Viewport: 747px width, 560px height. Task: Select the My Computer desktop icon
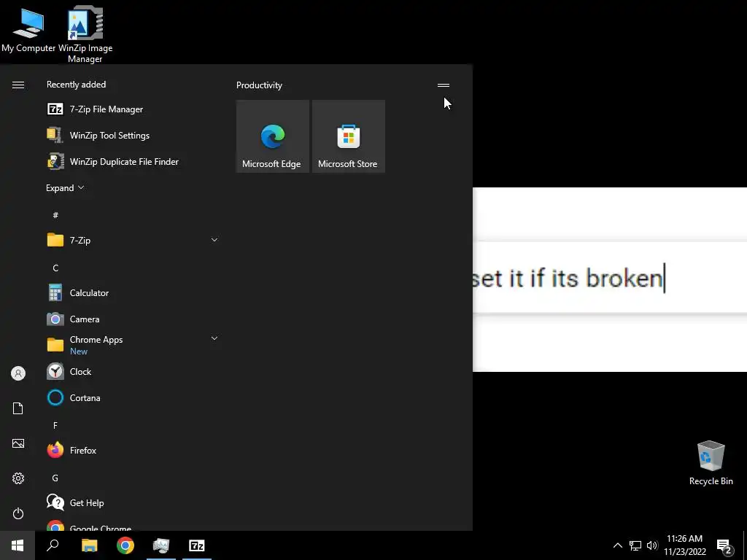click(x=28, y=29)
